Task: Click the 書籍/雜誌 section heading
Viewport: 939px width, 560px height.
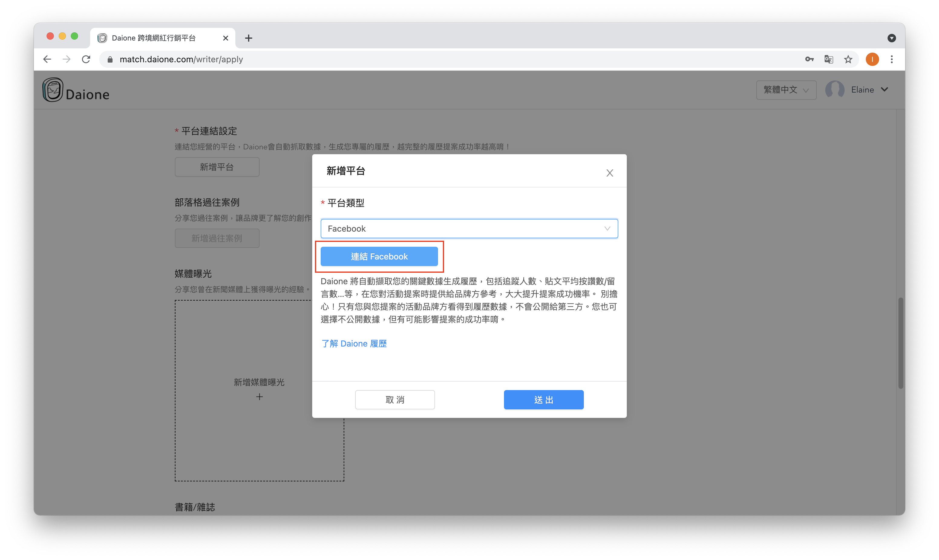Action: pyautogui.click(x=195, y=507)
